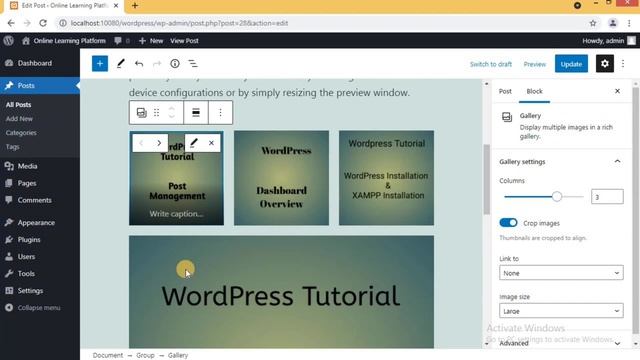Select Document in the breadcrumb
Screen dimensions: 640x360
(108, 355)
